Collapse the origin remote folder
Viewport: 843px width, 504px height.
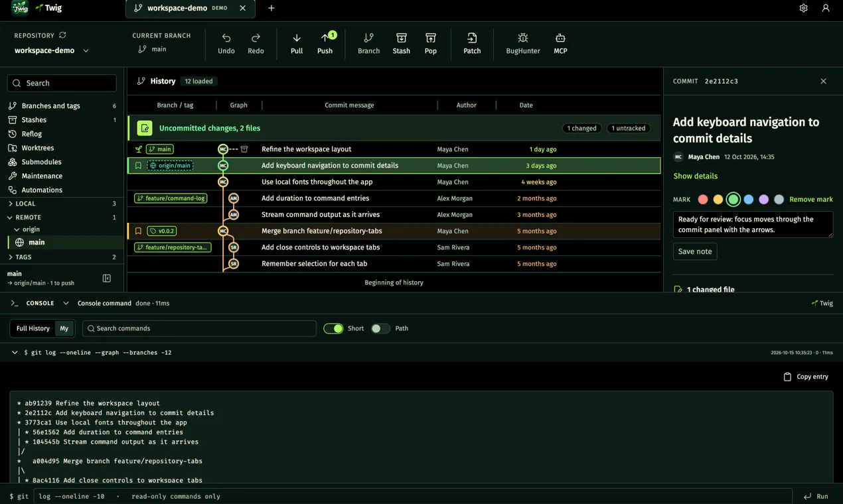tap(62, 229)
